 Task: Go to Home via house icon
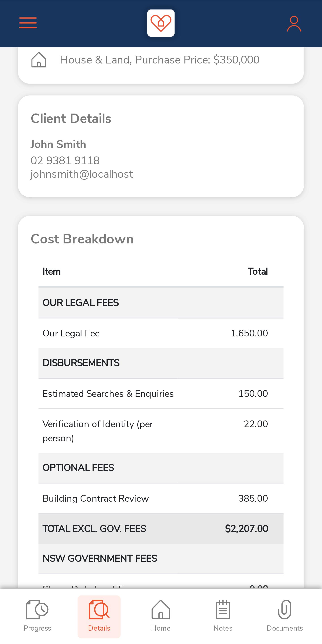161,610
